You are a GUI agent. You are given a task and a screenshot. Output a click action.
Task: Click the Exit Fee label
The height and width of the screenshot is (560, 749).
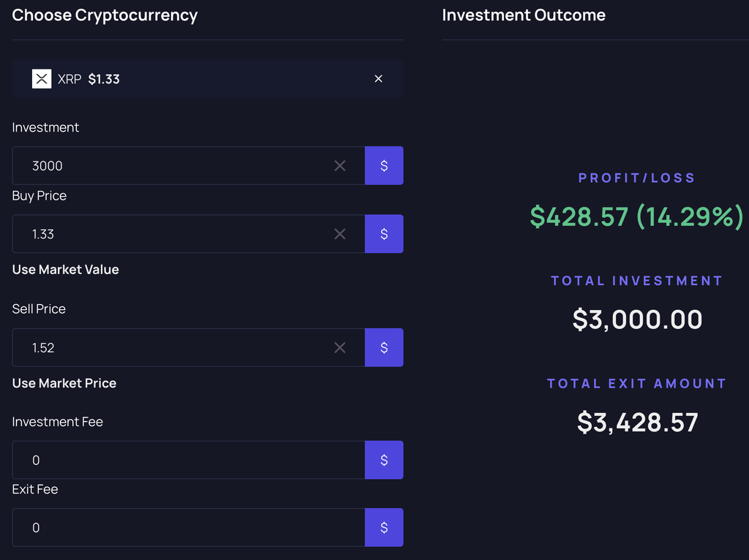[35, 489]
